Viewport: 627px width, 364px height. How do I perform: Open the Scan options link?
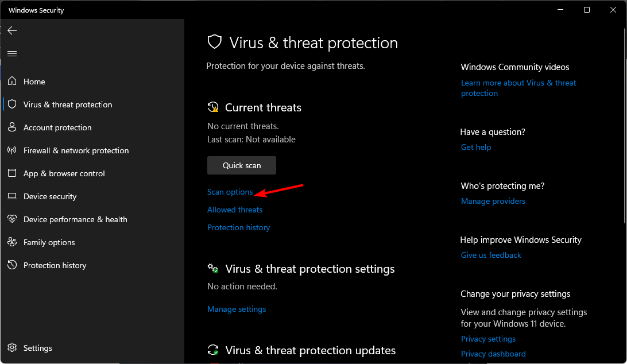point(230,192)
